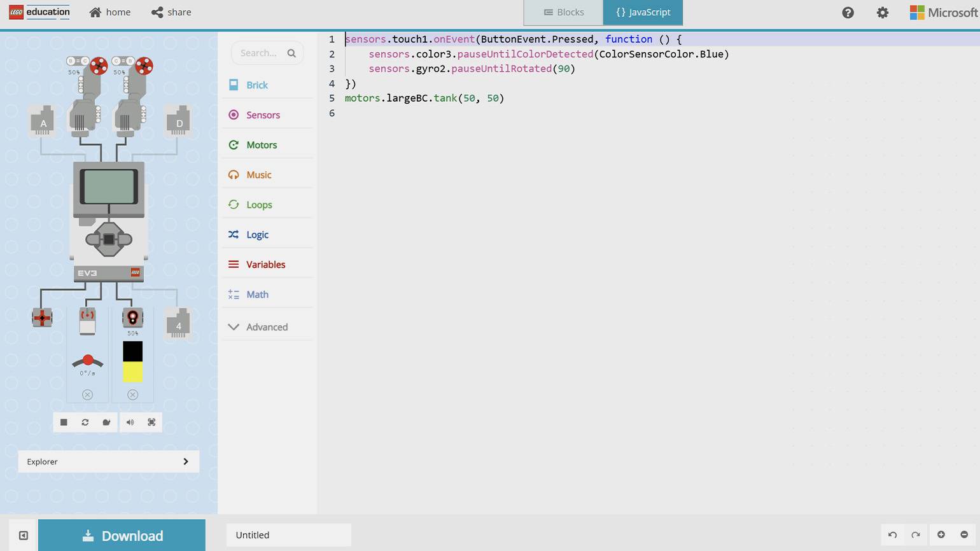Switch to the Blocks editor tab

[563, 12]
